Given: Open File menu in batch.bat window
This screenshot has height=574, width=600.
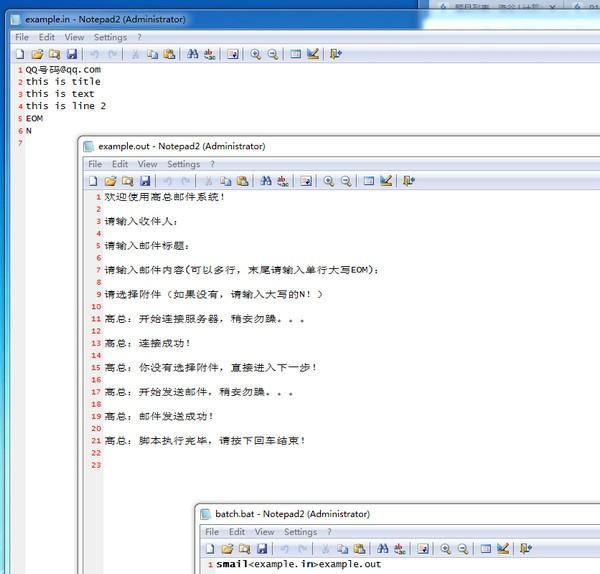Looking at the screenshot, I should pos(212,532).
